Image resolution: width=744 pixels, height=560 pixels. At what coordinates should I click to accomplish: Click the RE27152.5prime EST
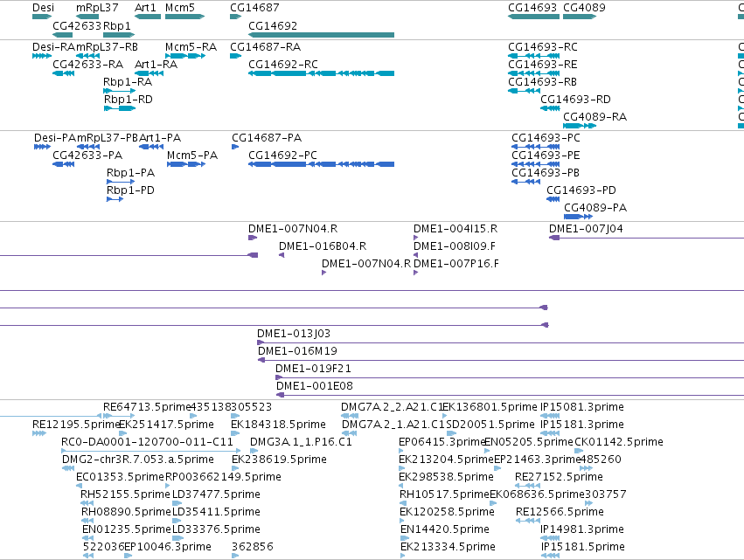(528, 486)
